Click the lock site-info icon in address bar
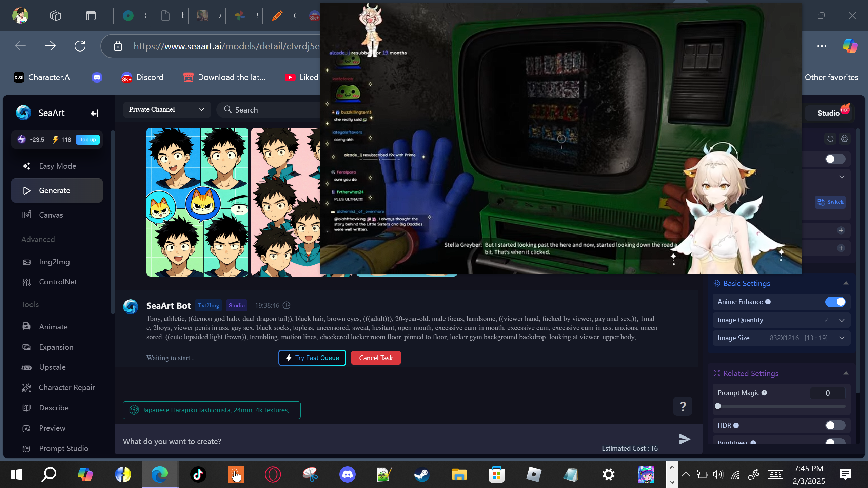Screen dimensions: 868x488 pos(118,46)
